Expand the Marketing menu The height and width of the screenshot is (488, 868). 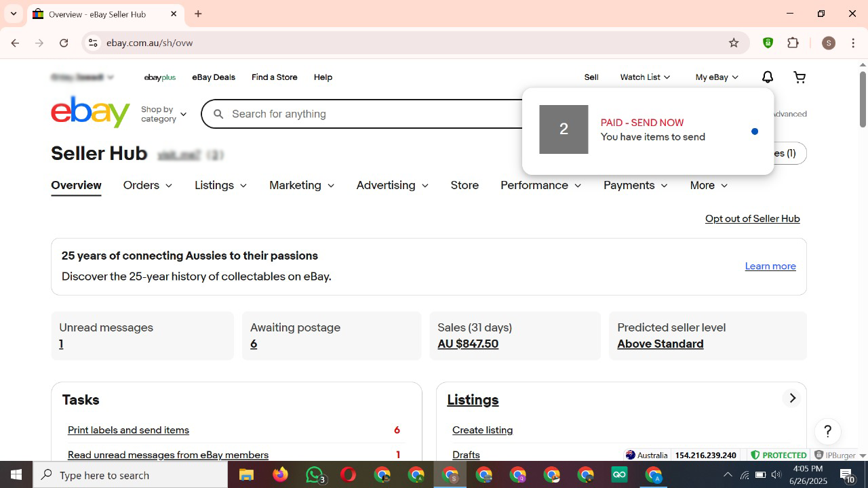point(302,185)
